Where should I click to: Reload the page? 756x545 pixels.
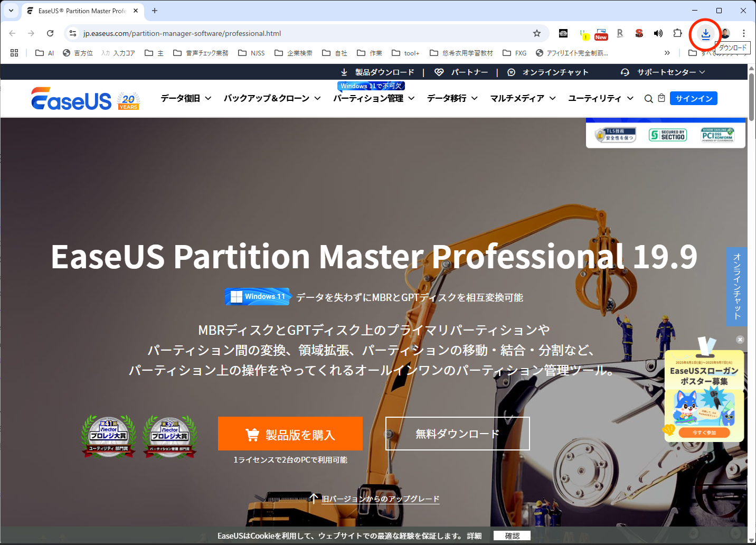50,33
